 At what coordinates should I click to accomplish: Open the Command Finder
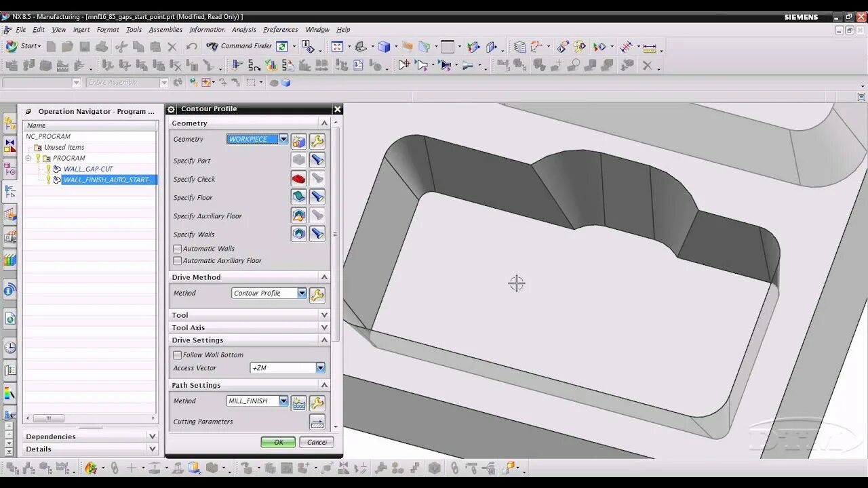[239, 46]
